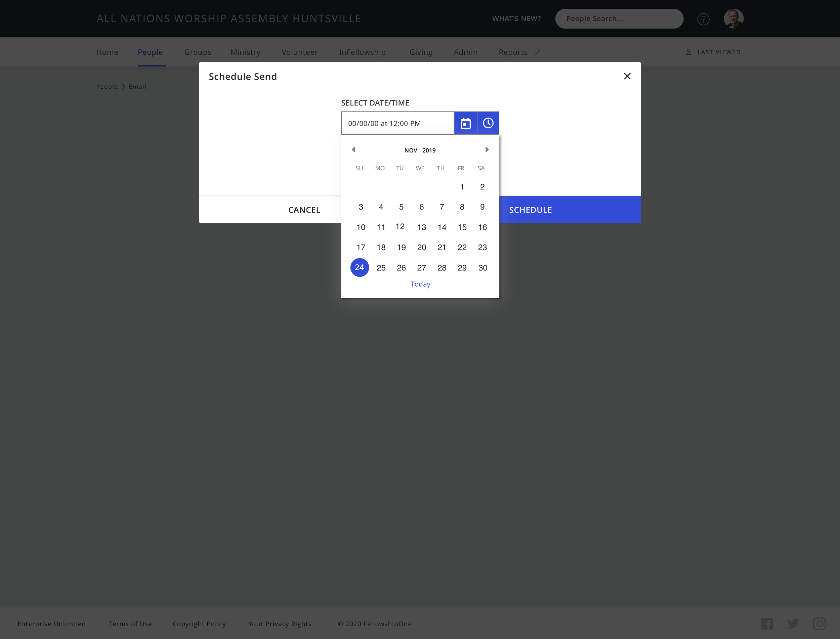The image size is (840, 639).
Task: Open the clock time picker icon
Action: pyautogui.click(x=488, y=123)
